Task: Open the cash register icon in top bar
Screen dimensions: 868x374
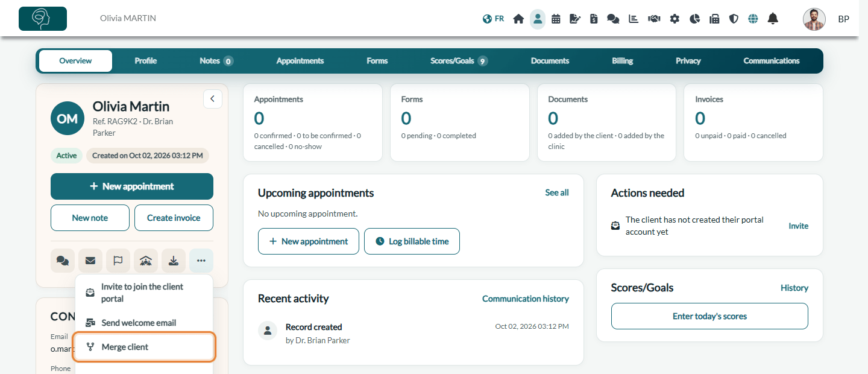Action: (714, 19)
